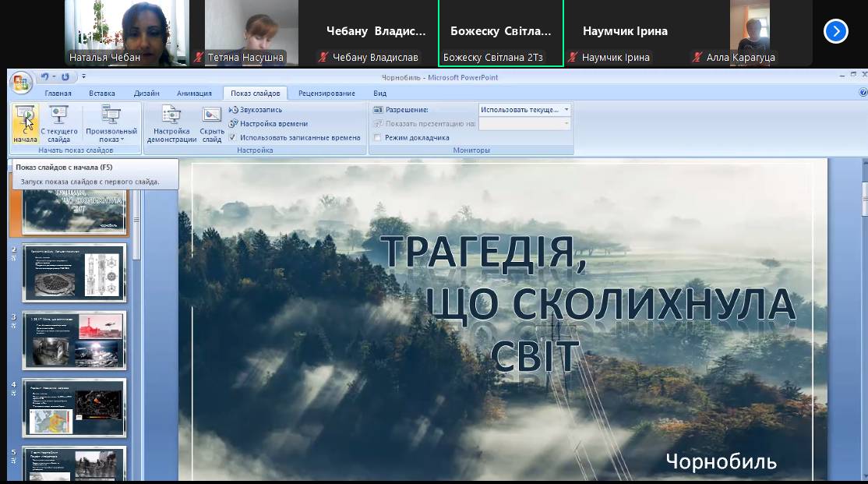Viewport: 868px width, 484px height.
Task: Click Настройка времени to rehearse timings
Action: coord(269,123)
